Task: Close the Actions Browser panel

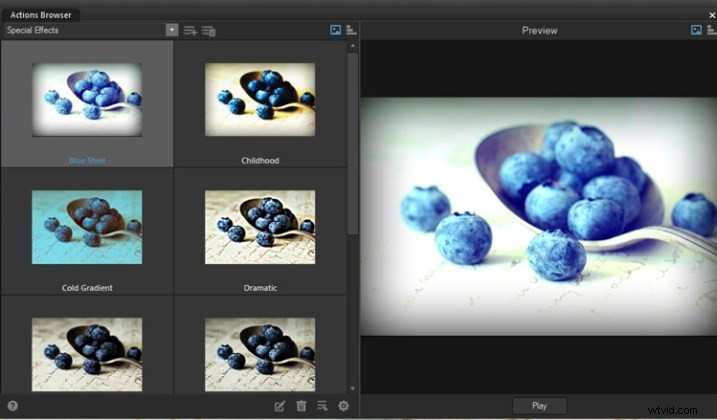Action: (712, 15)
